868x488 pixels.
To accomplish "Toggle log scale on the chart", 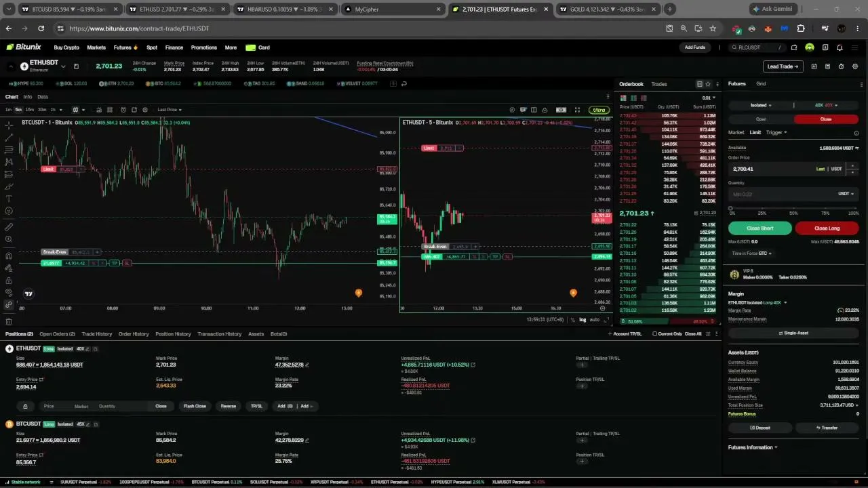I will [x=583, y=320].
